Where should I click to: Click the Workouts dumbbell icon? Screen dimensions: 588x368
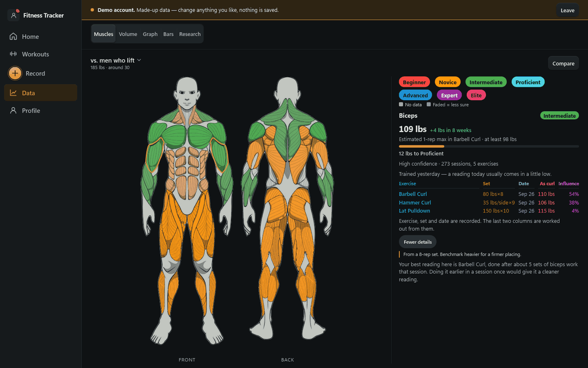pyautogui.click(x=13, y=54)
